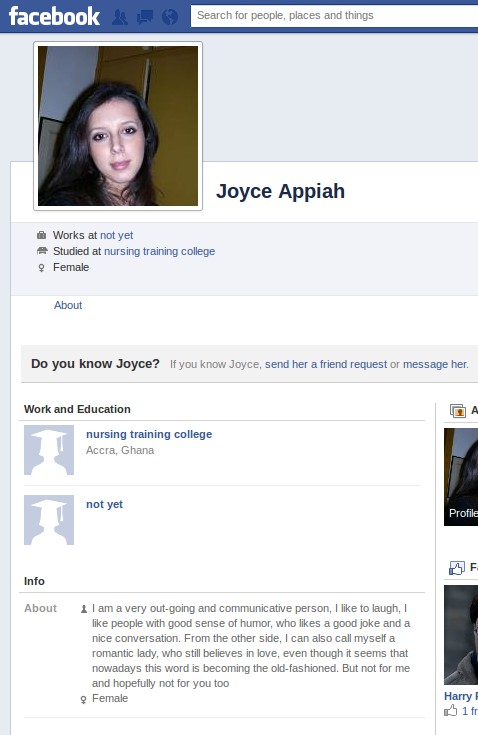Image resolution: width=478 pixels, height=735 pixels.
Task: Click the 'message her' link
Action: click(435, 364)
